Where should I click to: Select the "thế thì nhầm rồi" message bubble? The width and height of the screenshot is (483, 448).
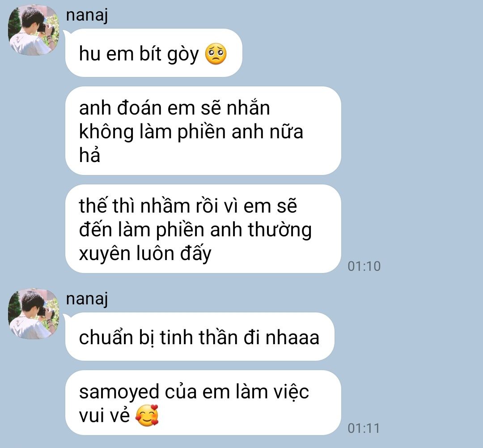203,229
